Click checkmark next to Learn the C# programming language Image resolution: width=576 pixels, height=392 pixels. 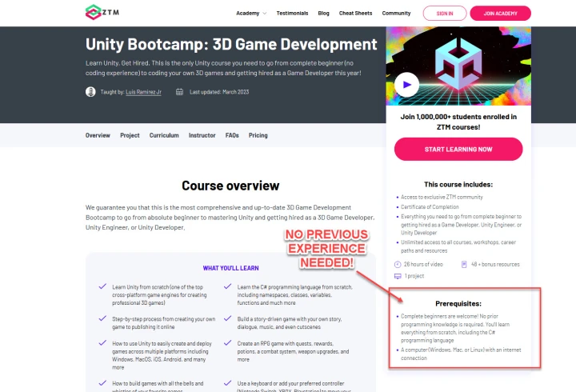[x=227, y=286]
